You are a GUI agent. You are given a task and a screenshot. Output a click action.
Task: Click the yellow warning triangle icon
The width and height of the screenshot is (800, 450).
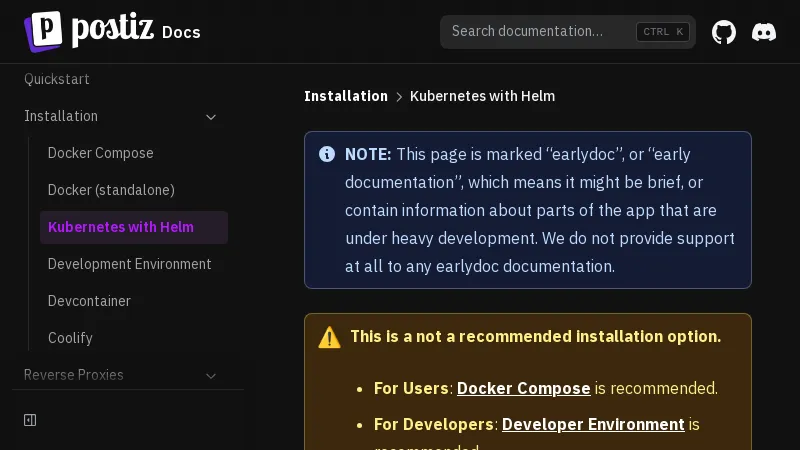(329, 337)
